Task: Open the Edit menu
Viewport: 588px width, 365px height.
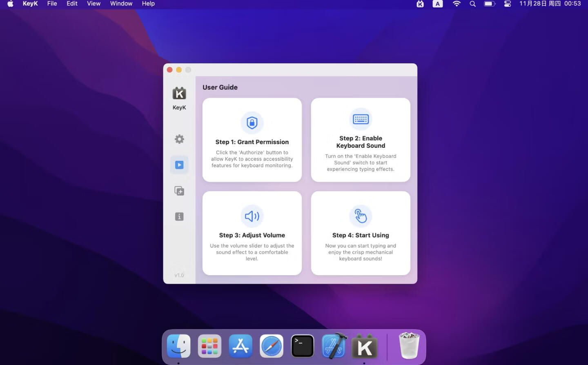Action: (x=72, y=4)
